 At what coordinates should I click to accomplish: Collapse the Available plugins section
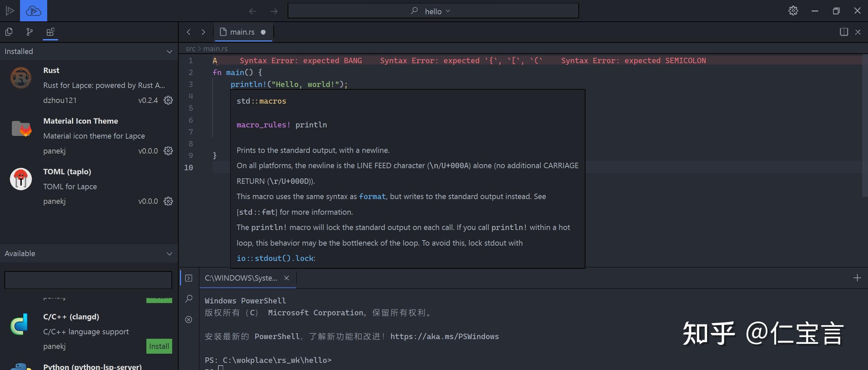click(x=169, y=254)
